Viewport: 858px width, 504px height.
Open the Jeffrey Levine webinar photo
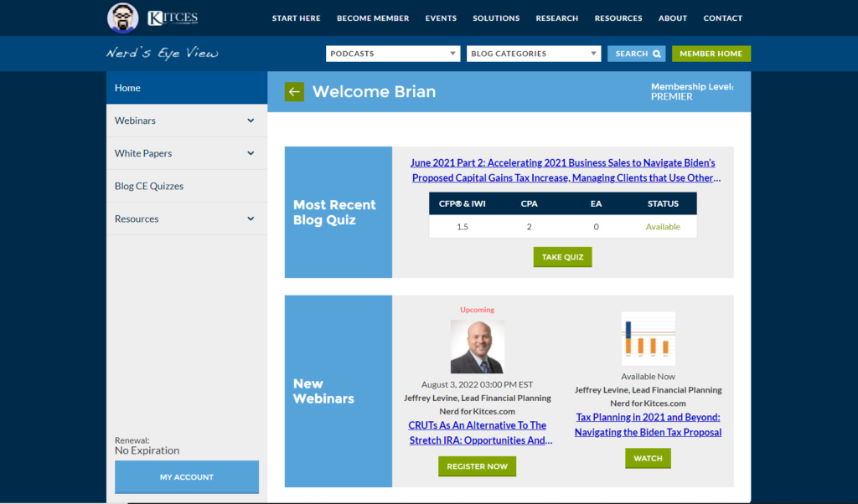pyautogui.click(x=477, y=347)
